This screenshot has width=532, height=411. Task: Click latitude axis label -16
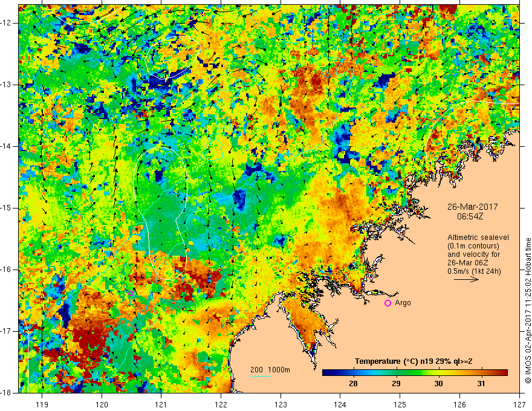pos(7,270)
